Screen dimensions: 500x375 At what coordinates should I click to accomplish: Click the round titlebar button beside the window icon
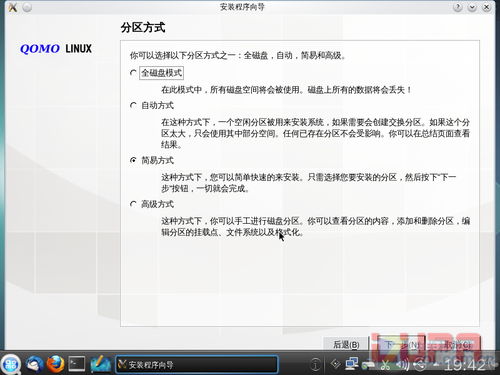coord(27,7)
